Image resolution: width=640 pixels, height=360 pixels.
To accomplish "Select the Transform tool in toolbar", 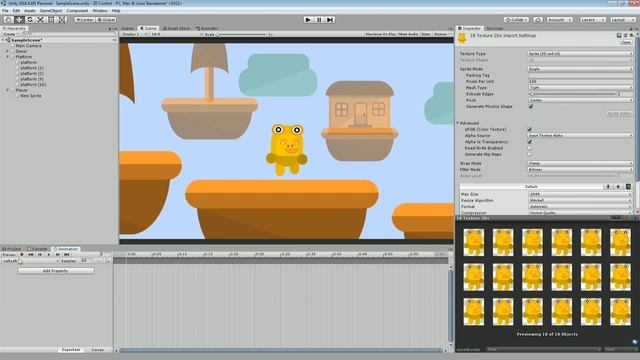I will click(x=62, y=20).
